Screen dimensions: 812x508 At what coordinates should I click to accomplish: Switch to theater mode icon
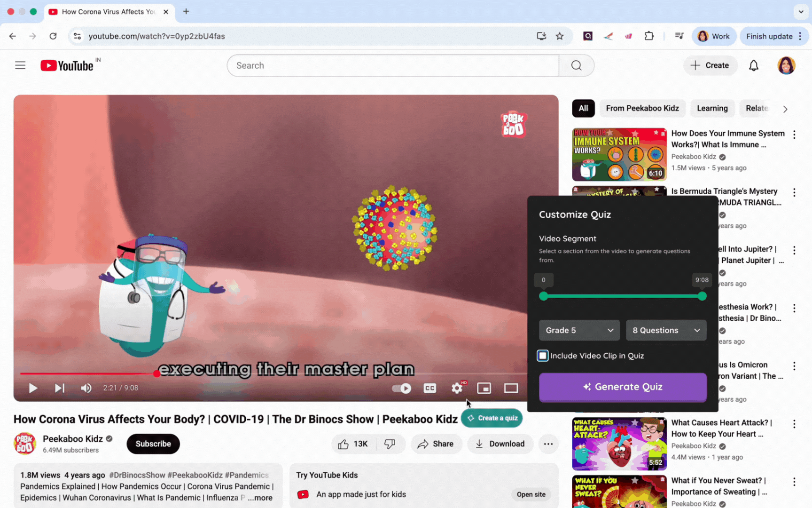[511, 388]
